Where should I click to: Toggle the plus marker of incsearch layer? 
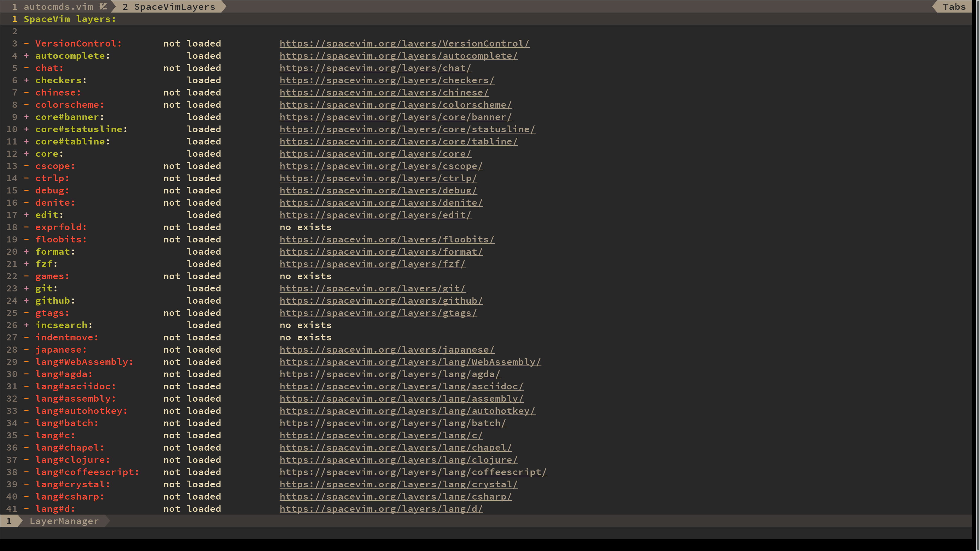(26, 325)
